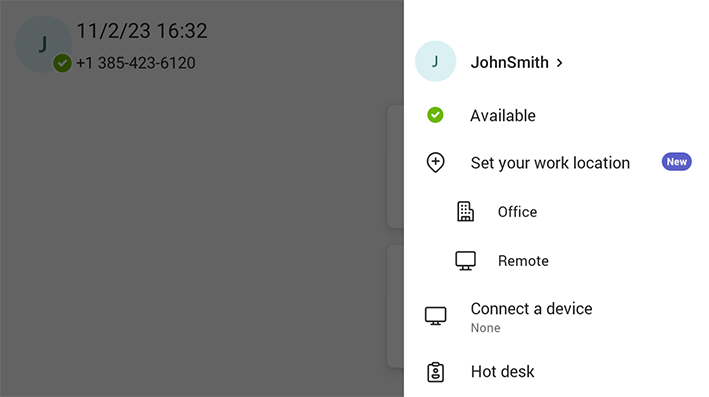Click the Remote monitor icon

465,260
